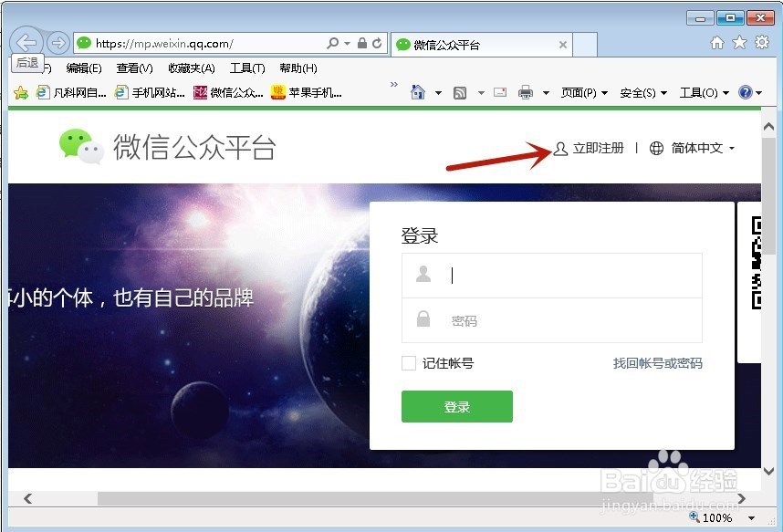The height and width of the screenshot is (532, 783).
Task: Open the 页面(P) menu
Action: (x=584, y=93)
